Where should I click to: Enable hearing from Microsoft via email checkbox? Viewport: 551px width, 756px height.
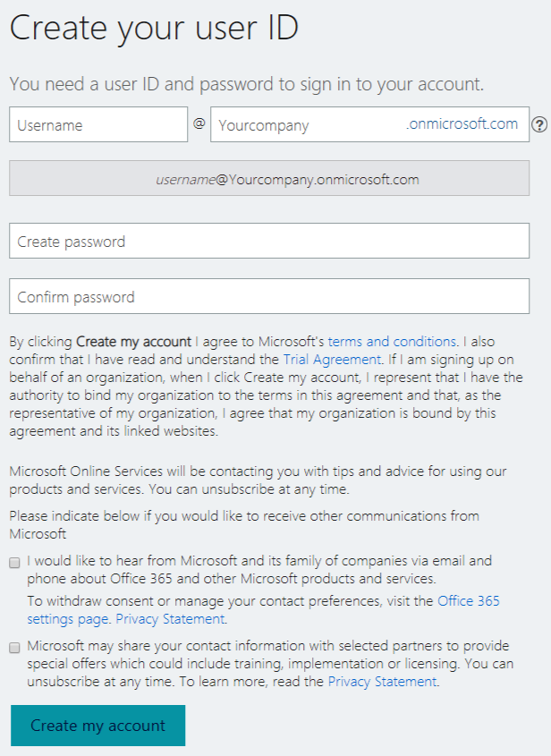pyautogui.click(x=15, y=563)
